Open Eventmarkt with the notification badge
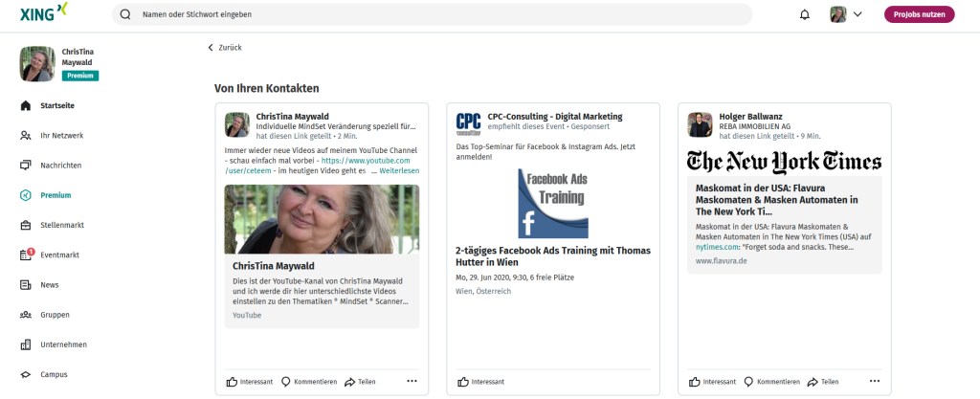Image resolution: width=980 pixels, height=399 pixels. coord(58,255)
